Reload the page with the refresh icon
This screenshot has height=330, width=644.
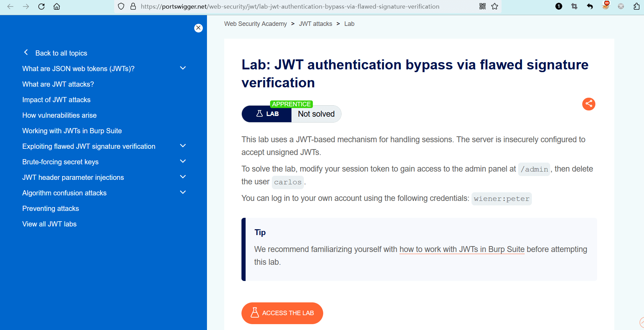click(41, 6)
